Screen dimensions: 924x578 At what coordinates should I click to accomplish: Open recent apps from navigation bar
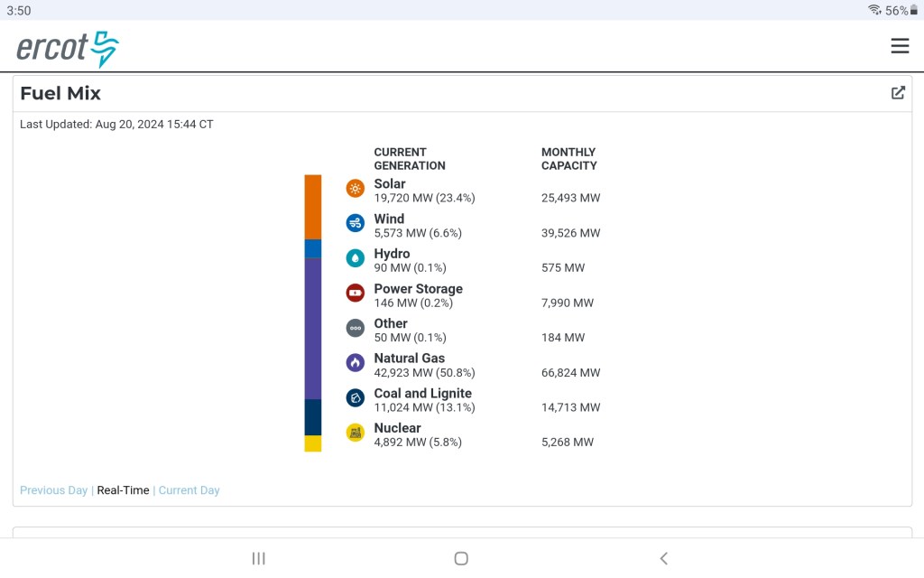click(259, 558)
